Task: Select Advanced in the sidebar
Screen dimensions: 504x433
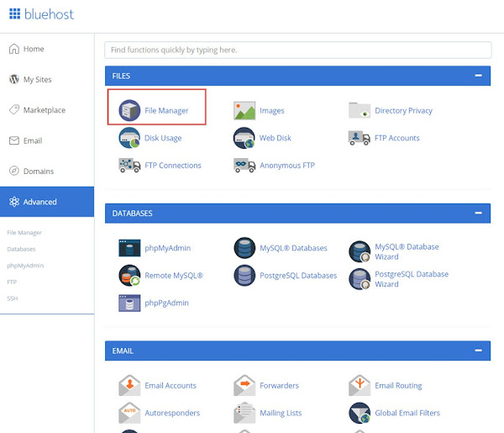Action: (x=47, y=202)
